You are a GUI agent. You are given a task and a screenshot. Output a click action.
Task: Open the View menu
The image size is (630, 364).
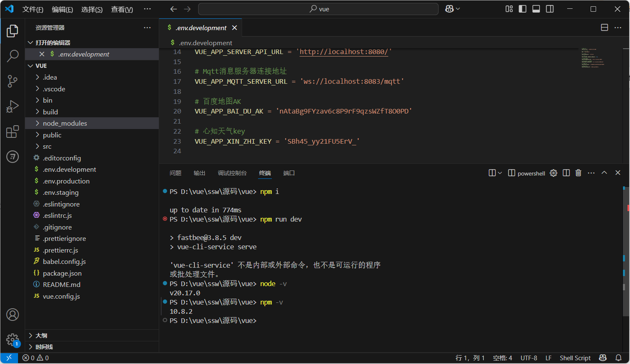(x=122, y=9)
